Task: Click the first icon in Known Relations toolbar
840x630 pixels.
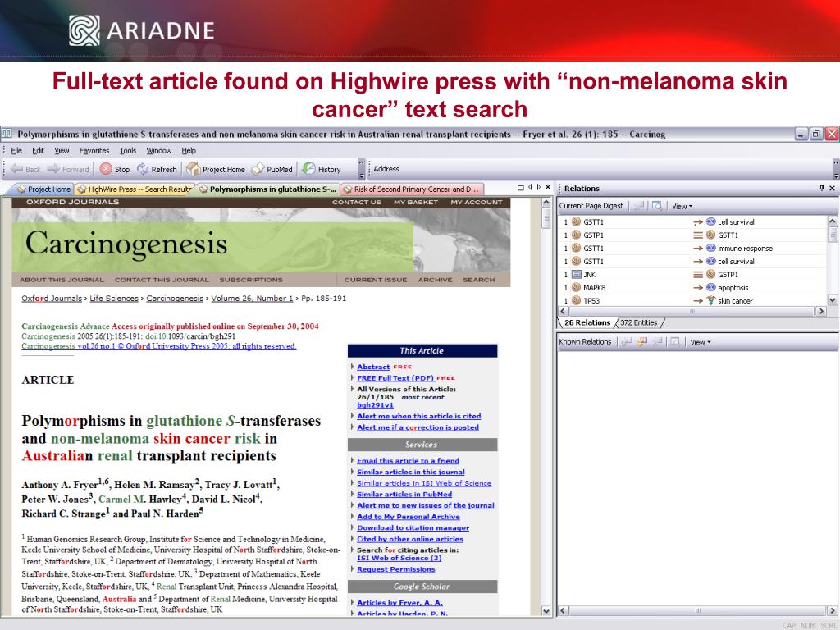Action: (626, 342)
